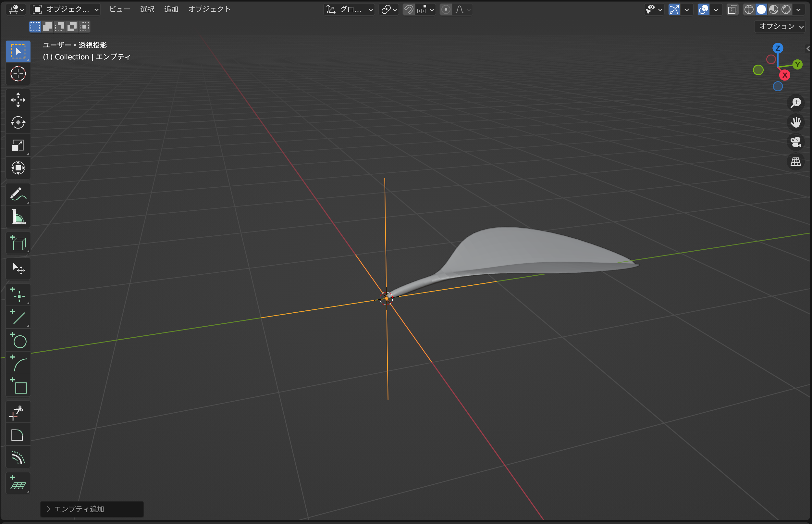812x524 pixels.
Task: Open the 選択 menu
Action: tap(147, 9)
